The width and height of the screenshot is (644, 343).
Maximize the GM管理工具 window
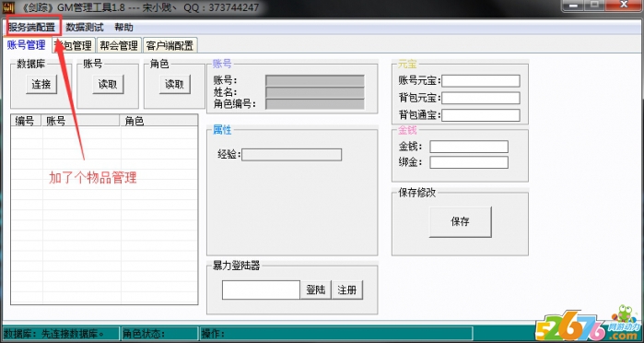[x=595, y=6]
